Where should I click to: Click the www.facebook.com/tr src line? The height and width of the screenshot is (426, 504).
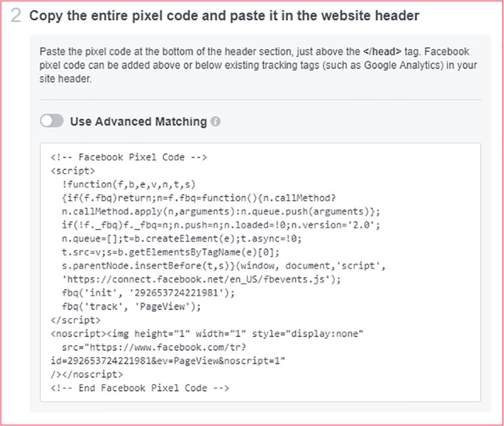click(x=154, y=347)
